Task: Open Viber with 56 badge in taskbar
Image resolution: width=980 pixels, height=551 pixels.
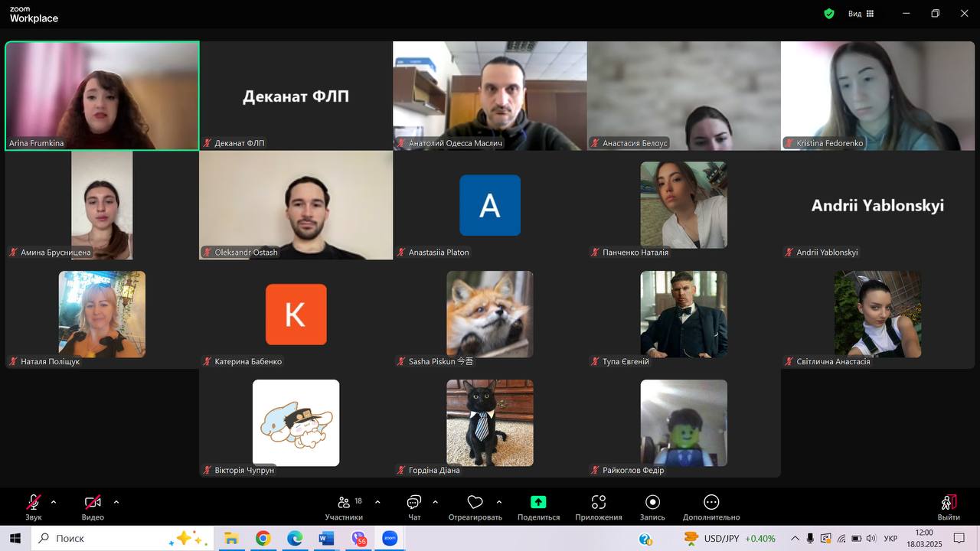Action: coord(358,539)
